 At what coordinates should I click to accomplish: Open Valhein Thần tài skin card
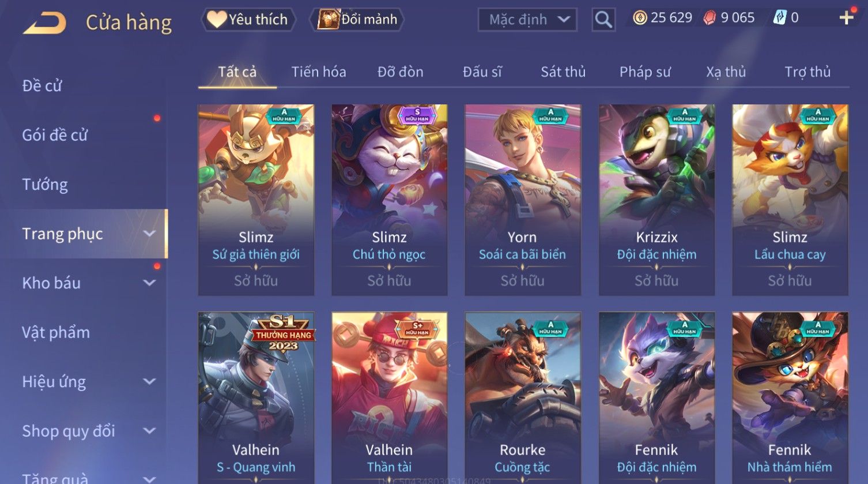pos(390,397)
